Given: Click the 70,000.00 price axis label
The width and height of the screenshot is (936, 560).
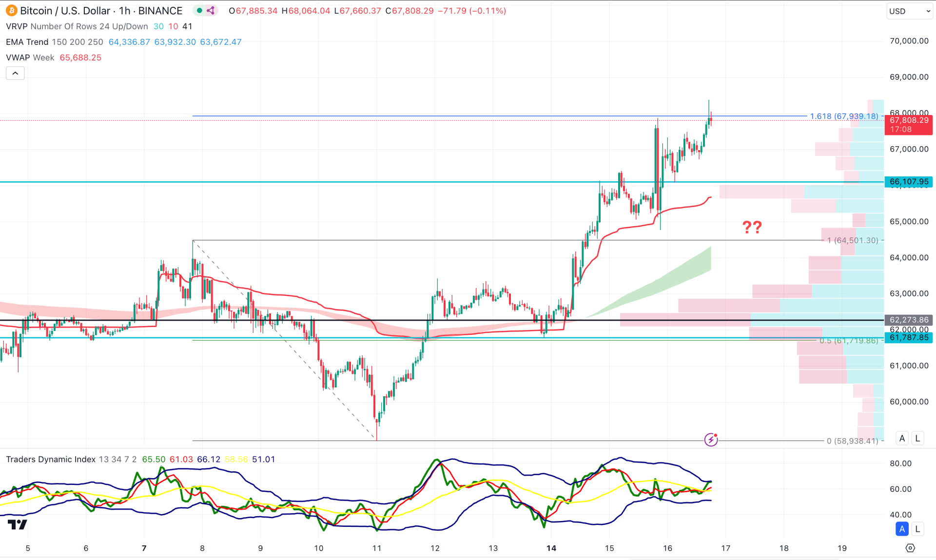Looking at the screenshot, I should (909, 41).
